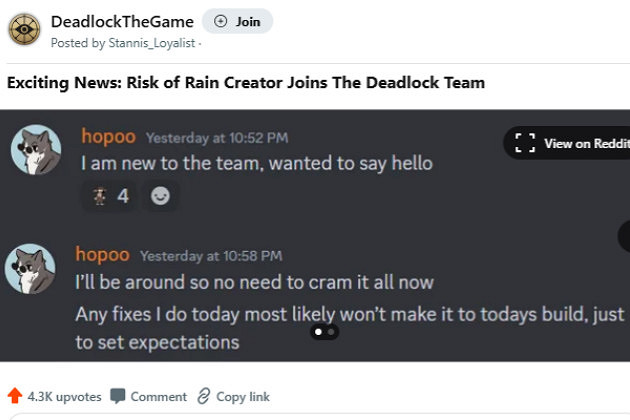Click hopoo's avatar on the first message
Screen dimensions: 630x420
tap(35, 151)
